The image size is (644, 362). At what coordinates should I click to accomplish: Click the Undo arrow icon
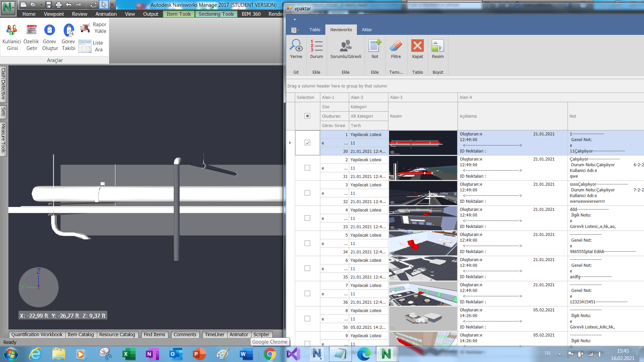coord(68,4)
